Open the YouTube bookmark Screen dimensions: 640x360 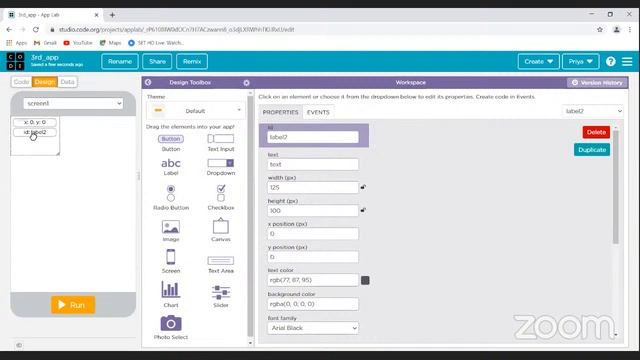coord(78,43)
